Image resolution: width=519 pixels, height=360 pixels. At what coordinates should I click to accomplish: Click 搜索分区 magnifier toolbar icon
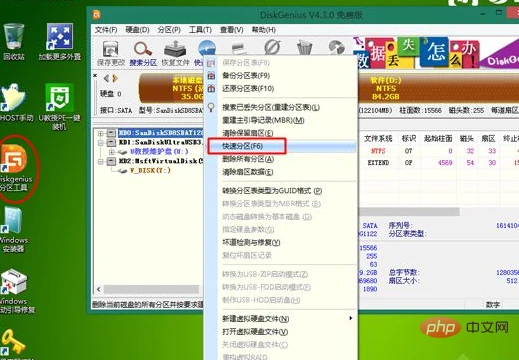pyautogui.click(x=143, y=53)
